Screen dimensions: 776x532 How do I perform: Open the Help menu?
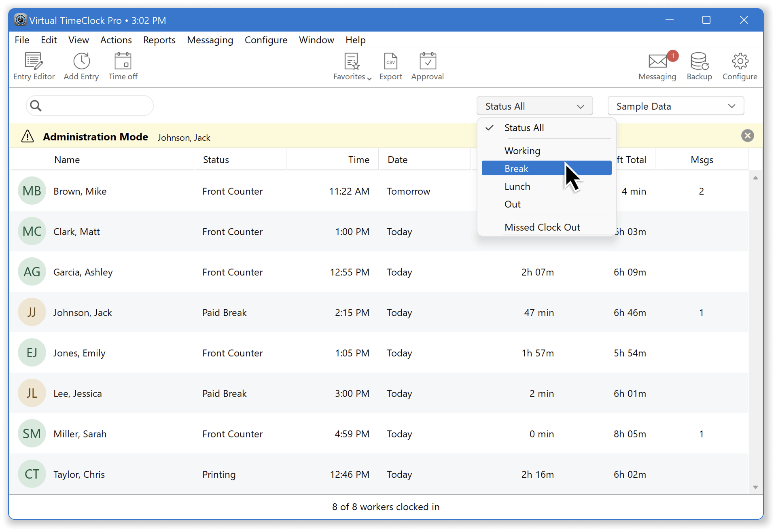[356, 40]
